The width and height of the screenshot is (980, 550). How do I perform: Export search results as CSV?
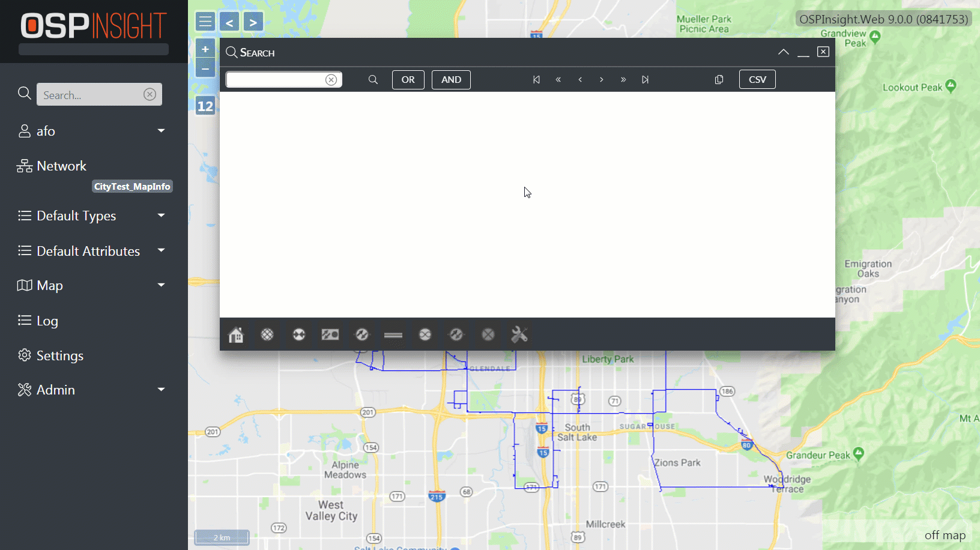pyautogui.click(x=757, y=79)
